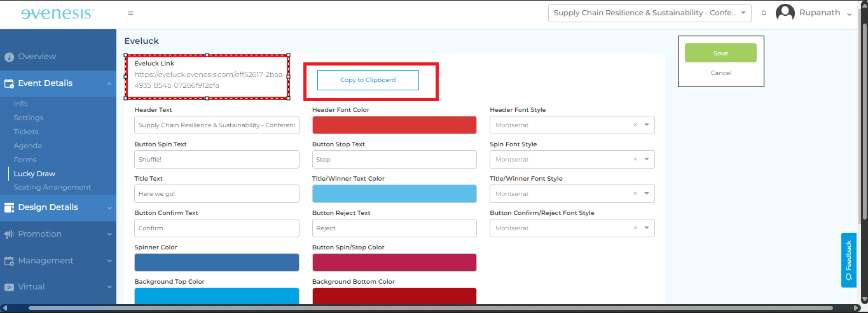Screen dimensions: 868x313
Task: Click the Title Text input field
Action: point(217,194)
